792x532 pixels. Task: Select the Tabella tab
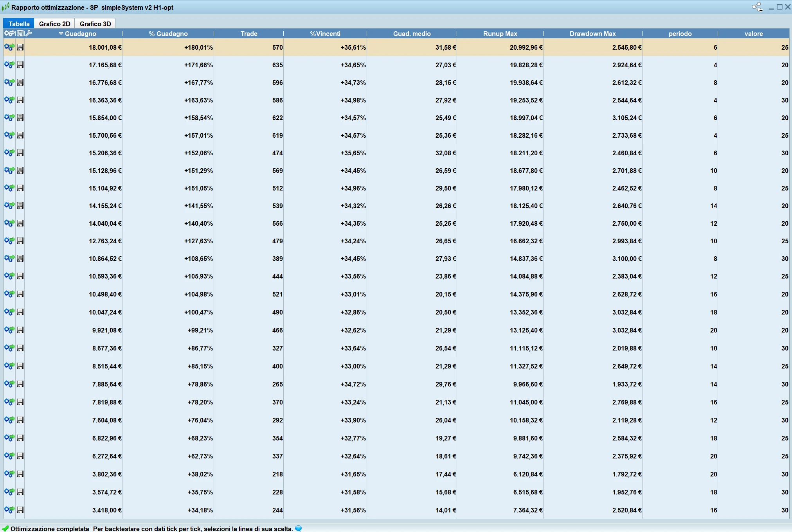coord(19,23)
